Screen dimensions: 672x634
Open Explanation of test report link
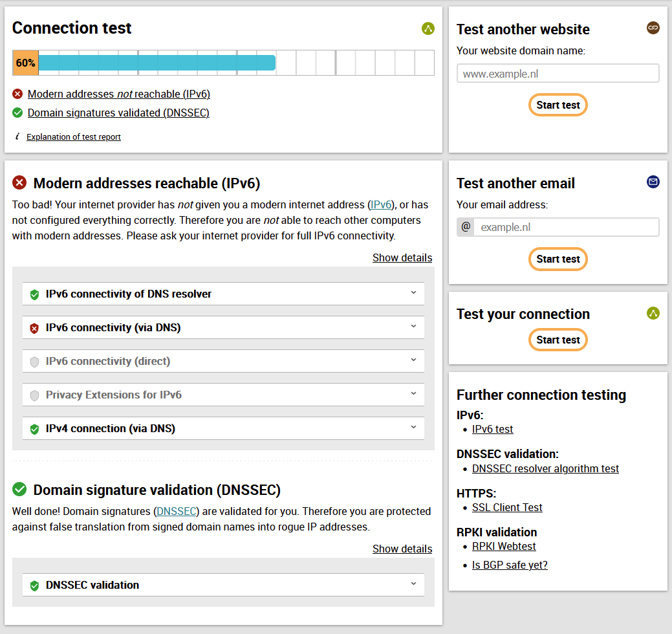point(73,137)
